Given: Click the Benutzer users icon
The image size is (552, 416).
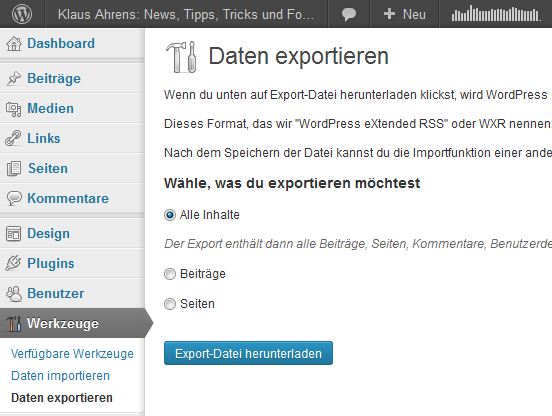Looking at the screenshot, I should tap(14, 294).
